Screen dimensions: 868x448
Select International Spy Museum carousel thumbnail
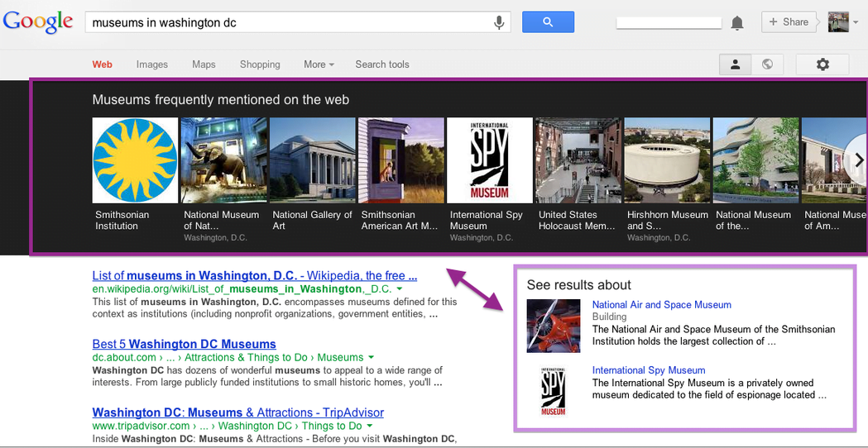click(490, 160)
